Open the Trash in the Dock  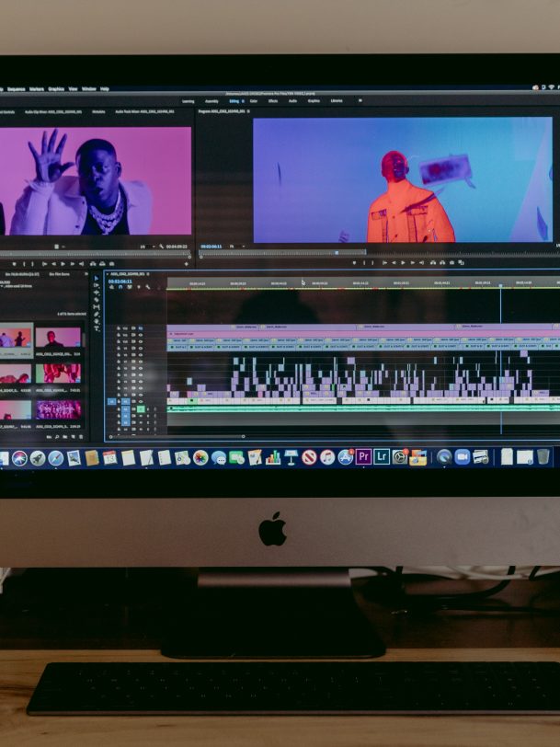tap(543, 456)
